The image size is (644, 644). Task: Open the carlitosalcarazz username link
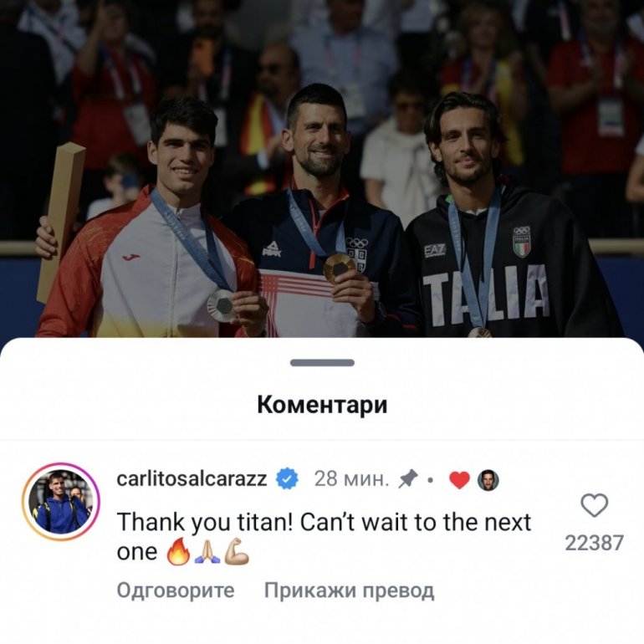pos(192,479)
